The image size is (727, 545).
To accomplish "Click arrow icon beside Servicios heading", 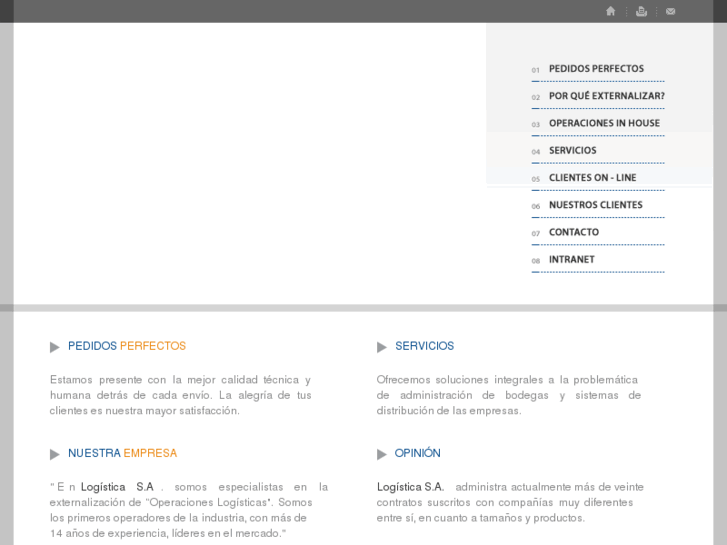I will click(x=382, y=347).
